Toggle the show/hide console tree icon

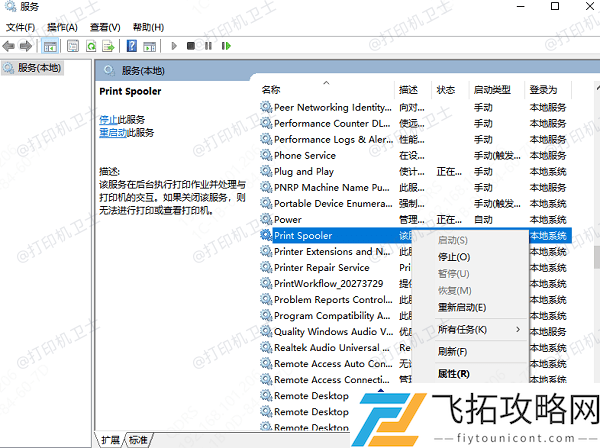[50, 46]
